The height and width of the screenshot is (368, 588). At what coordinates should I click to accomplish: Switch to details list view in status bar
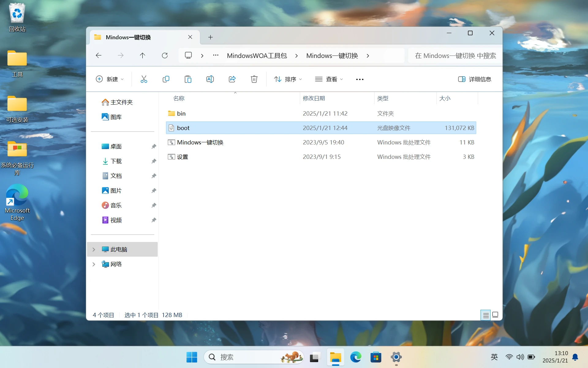click(x=486, y=315)
